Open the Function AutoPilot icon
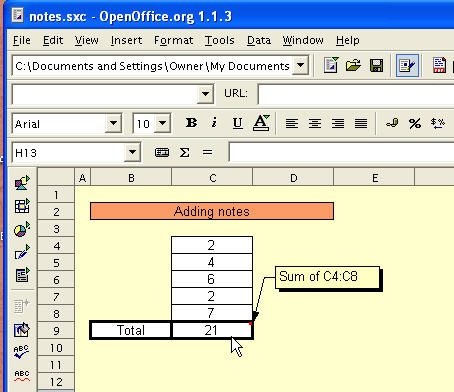The height and width of the screenshot is (392, 454). click(x=162, y=153)
